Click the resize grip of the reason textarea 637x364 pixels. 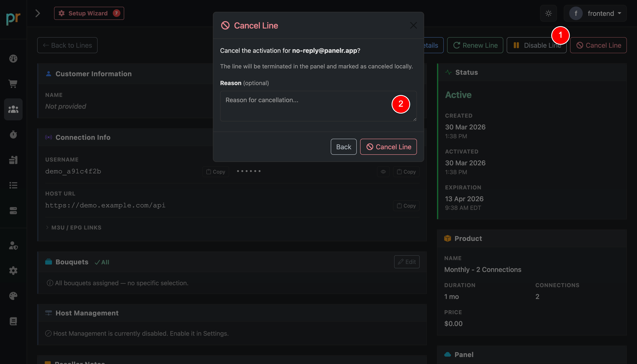tap(415, 119)
